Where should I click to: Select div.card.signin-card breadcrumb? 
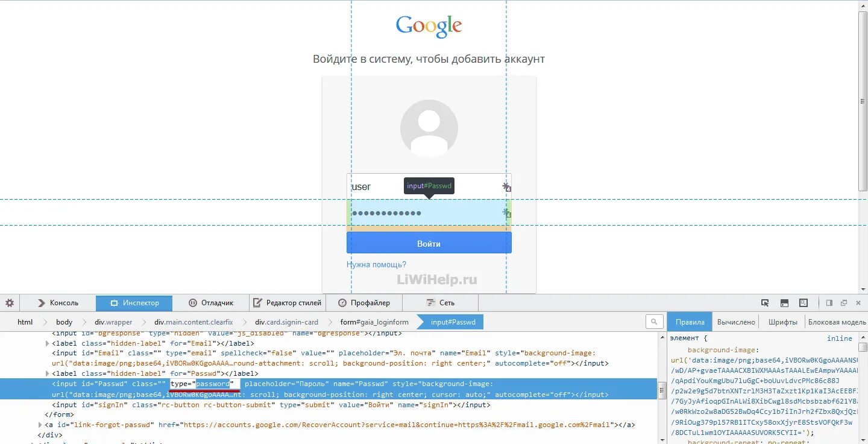(x=286, y=322)
